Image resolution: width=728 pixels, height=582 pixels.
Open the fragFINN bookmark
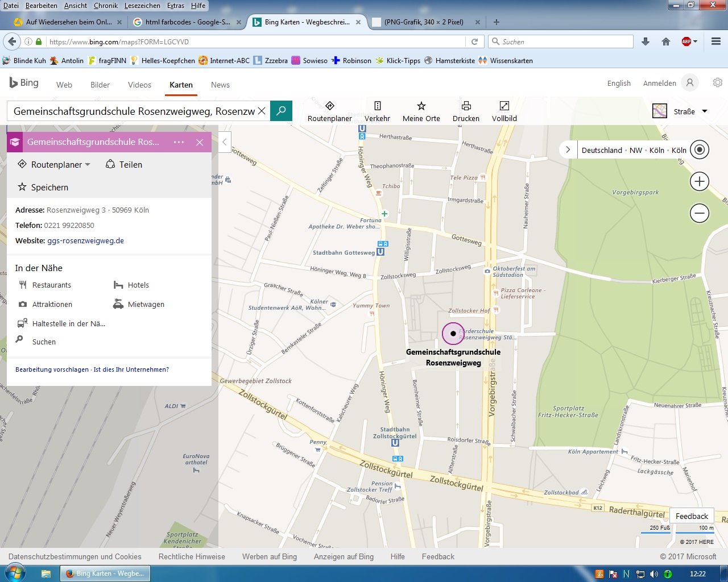coord(107,61)
